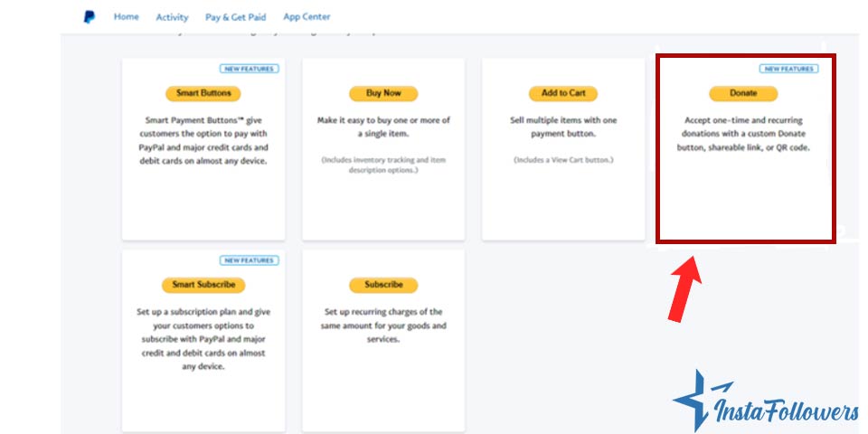Choose the Buy Now button
This screenshot has width=868, height=434.
383,93
